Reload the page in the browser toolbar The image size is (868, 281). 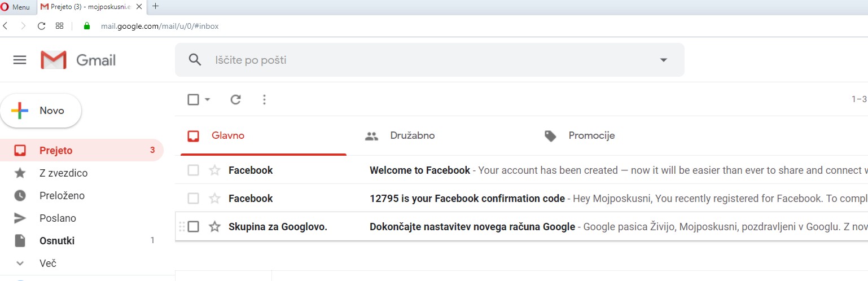coord(41,26)
